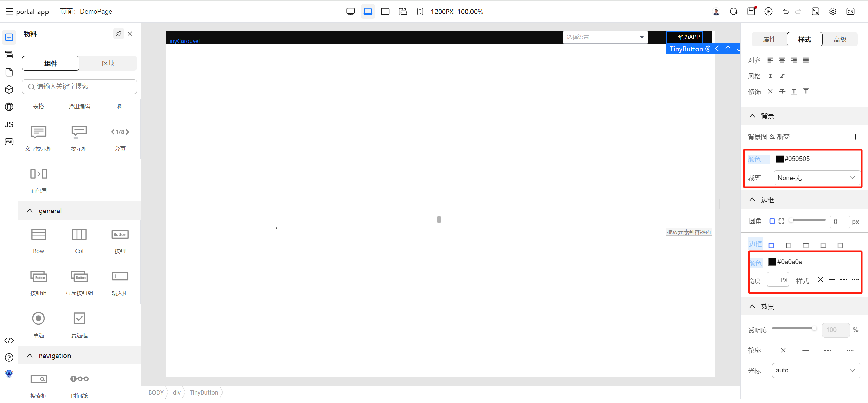
Task: Click the preview play icon in top bar
Action: click(768, 12)
